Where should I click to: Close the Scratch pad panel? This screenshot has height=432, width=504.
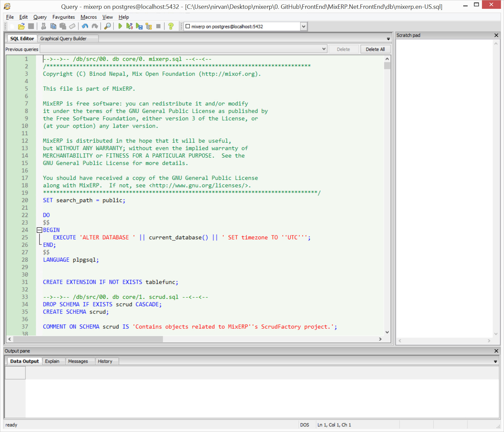(496, 35)
